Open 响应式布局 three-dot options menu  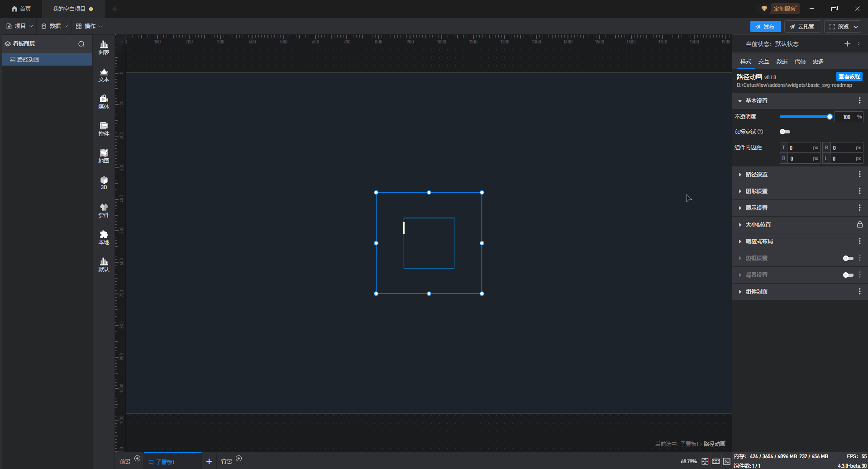tap(859, 241)
